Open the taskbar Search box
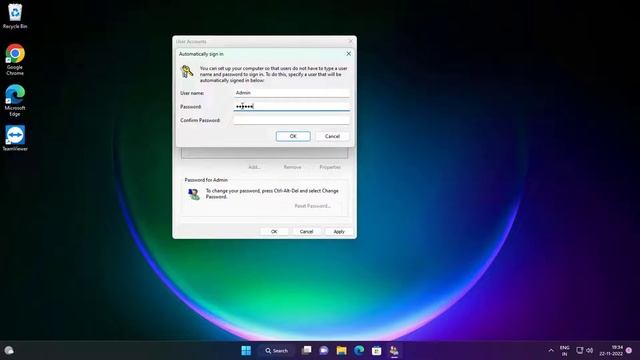 tap(277, 351)
